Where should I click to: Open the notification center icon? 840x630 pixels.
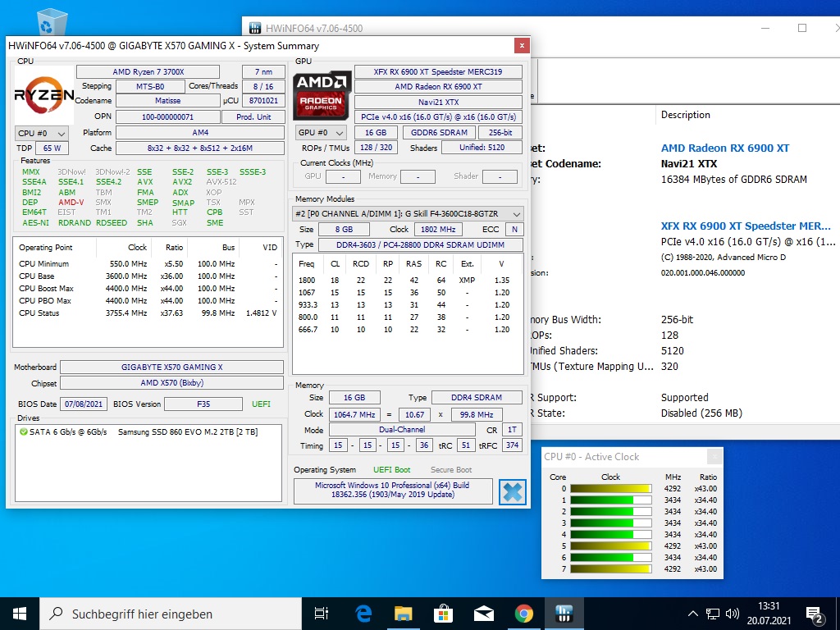click(x=815, y=615)
